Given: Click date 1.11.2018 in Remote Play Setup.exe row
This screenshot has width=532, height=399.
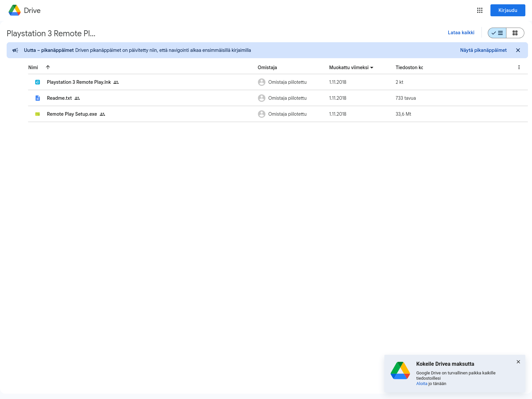Looking at the screenshot, I should coord(338,114).
